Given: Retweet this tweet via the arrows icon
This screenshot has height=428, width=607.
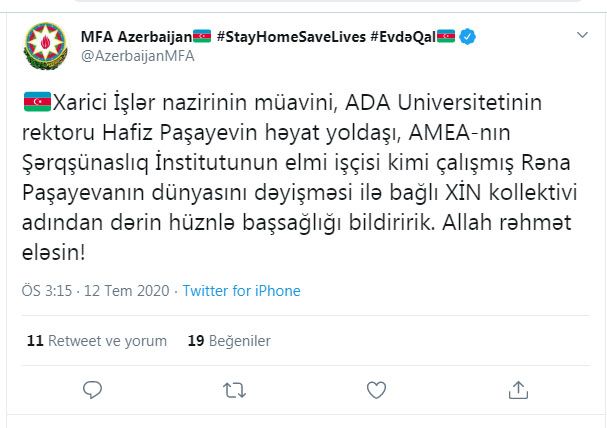Looking at the screenshot, I should pyautogui.click(x=235, y=390).
